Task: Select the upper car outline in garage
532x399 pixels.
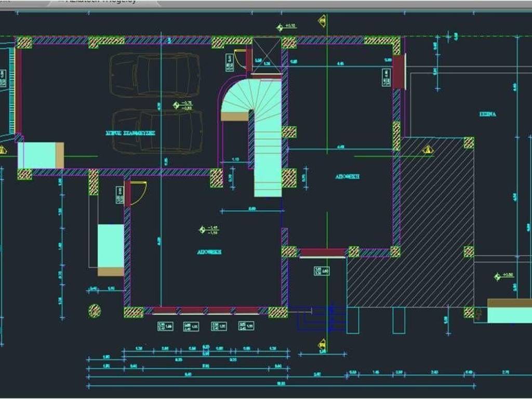Action: click(x=155, y=74)
